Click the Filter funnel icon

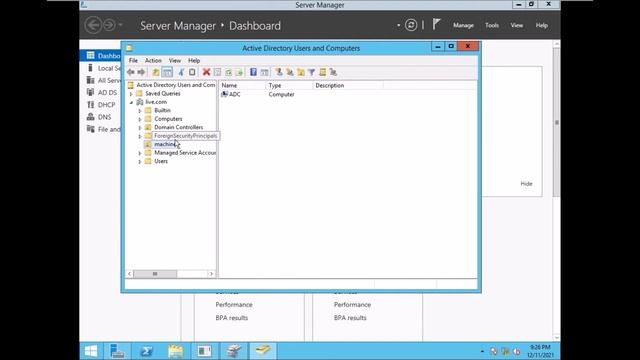(311, 72)
